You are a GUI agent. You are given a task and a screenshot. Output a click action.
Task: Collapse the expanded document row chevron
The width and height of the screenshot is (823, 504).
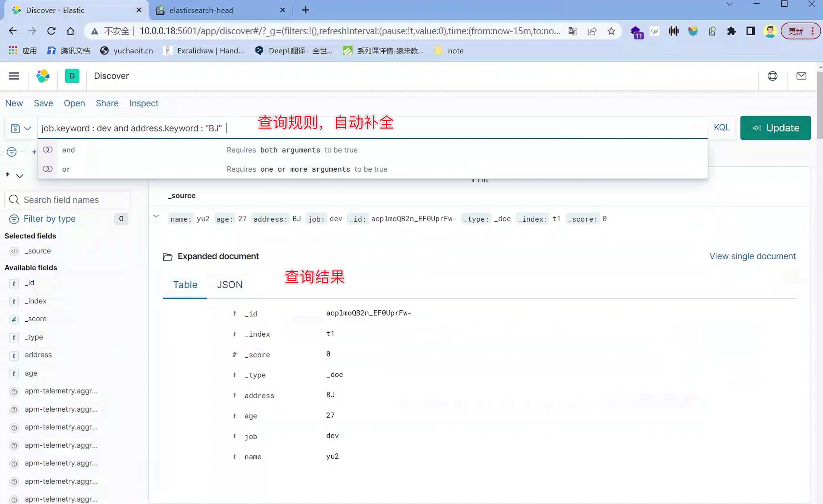click(156, 216)
